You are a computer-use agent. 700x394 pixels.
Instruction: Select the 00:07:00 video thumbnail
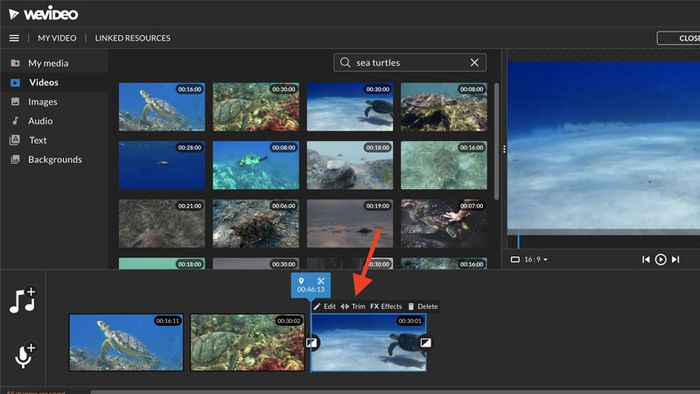click(444, 224)
